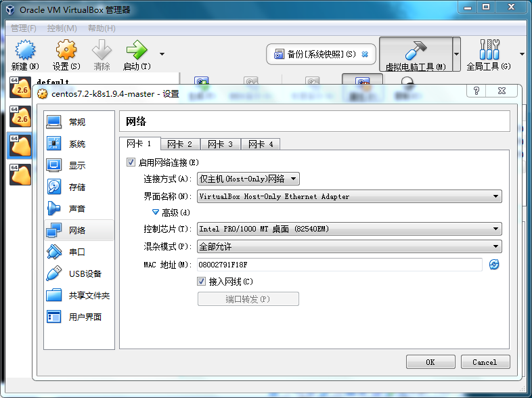Confirm settings with the OK button
532x398 pixels.
pyautogui.click(x=430, y=362)
